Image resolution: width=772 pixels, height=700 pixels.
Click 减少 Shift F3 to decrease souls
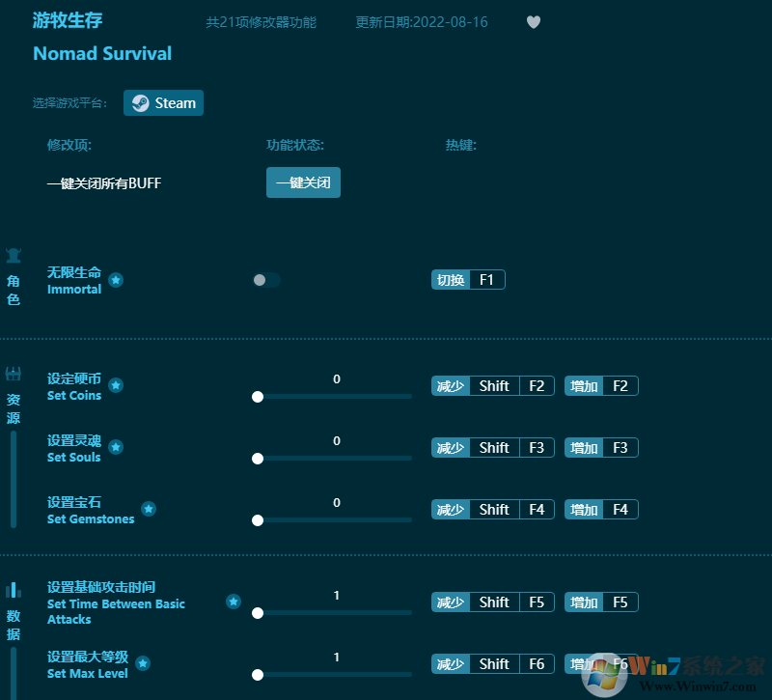(492, 447)
